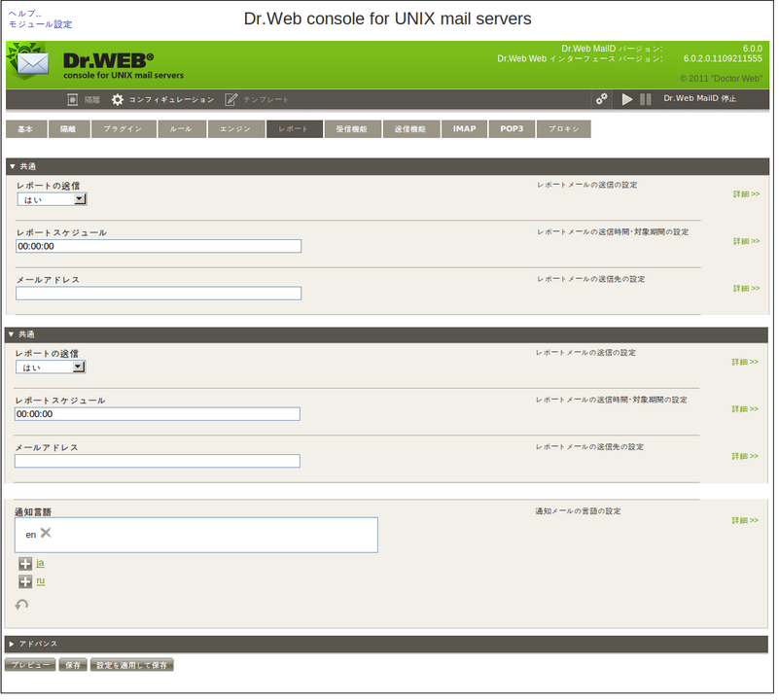Click レポートスケジュール field in second 共通 section

tap(158, 416)
